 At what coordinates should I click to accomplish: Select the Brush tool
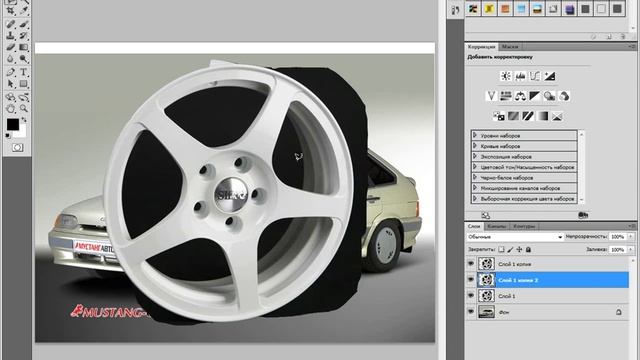[x=24, y=24]
